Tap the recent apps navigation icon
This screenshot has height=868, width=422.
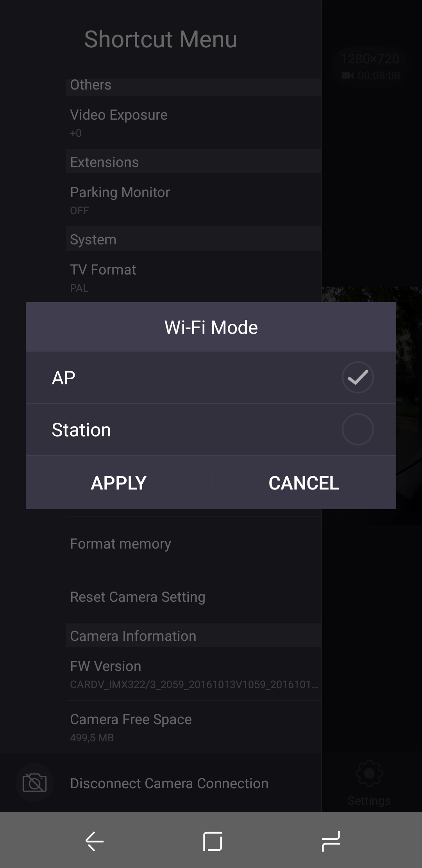pyautogui.click(x=331, y=841)
